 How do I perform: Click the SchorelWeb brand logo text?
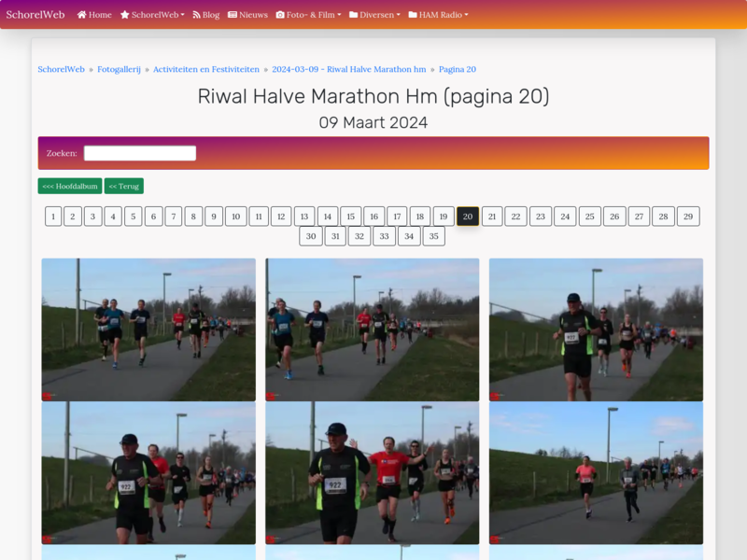click(x=35, y=15)
